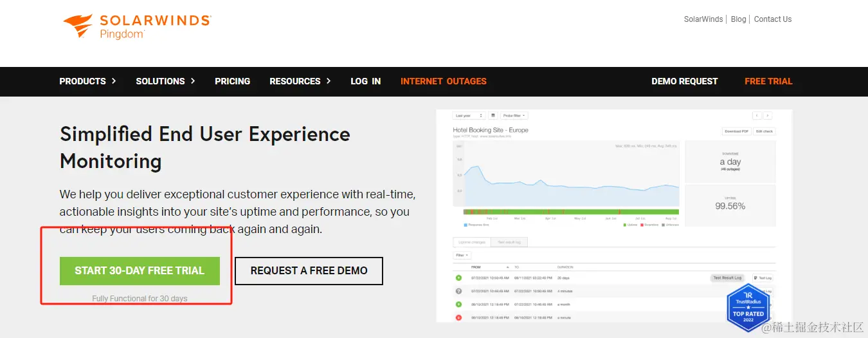Open the Filter dropdown above the table
Image resolution: width=868 pixels, height=338 pixels.
462,255
